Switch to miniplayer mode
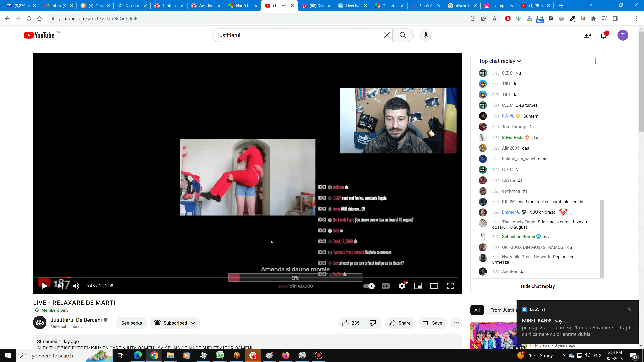 (418, 286)
